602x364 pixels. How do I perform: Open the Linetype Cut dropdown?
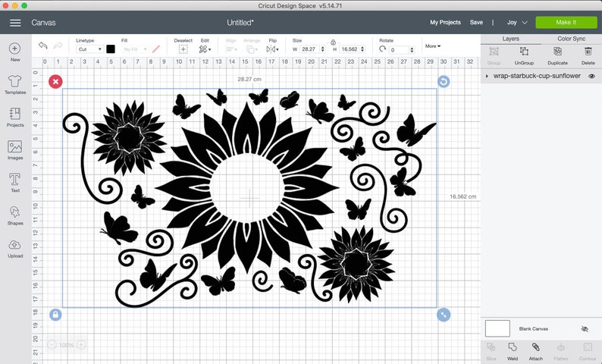[x=89, y=49]
